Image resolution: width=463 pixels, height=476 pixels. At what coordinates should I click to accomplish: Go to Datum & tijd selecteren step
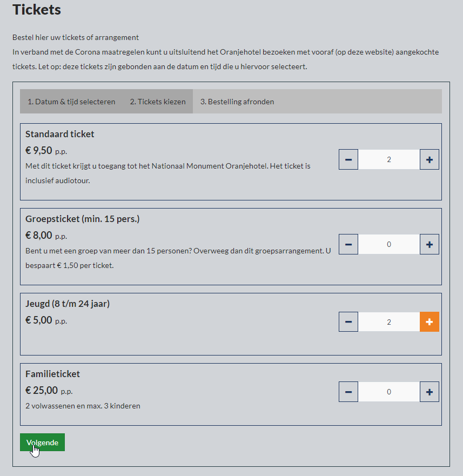tap(71, 102)
